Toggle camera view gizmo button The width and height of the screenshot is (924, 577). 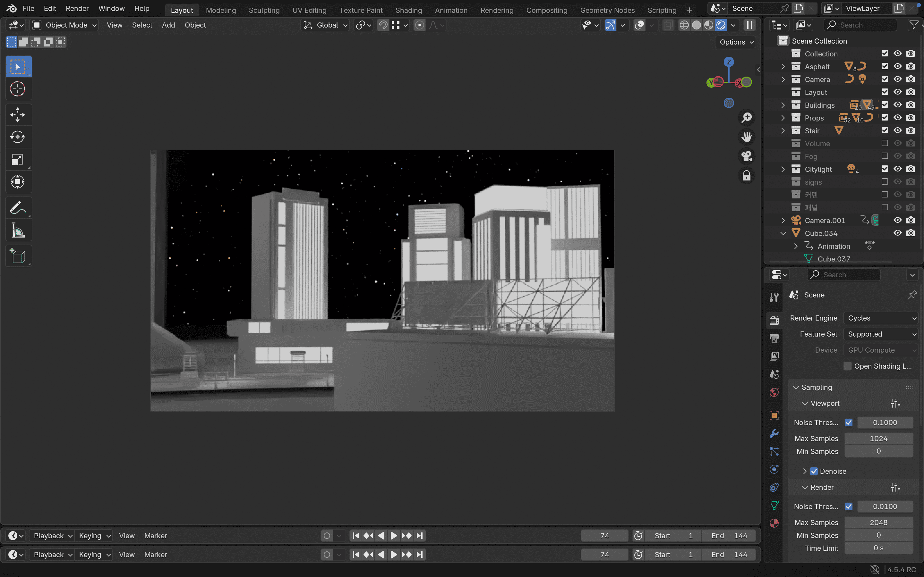(746, 156)
